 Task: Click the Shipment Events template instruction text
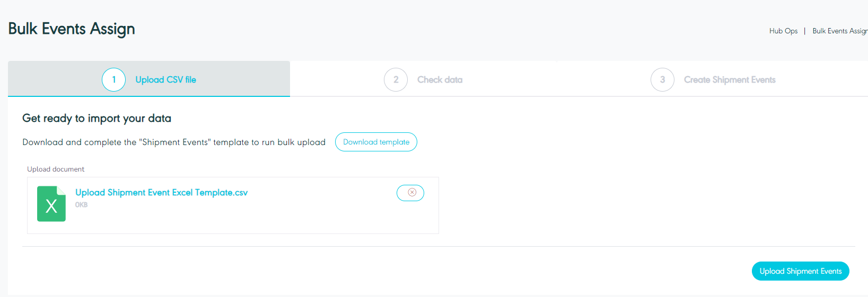point(174,142)
